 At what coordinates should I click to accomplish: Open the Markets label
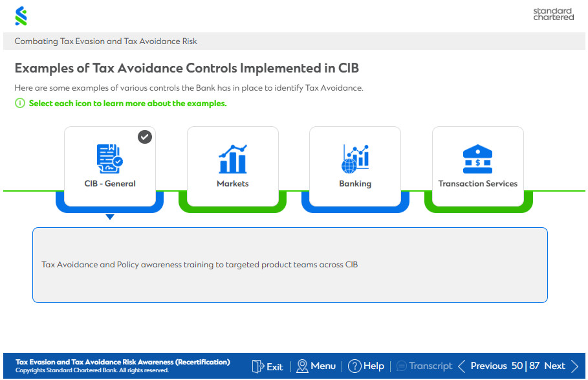(x=232, y=183)
